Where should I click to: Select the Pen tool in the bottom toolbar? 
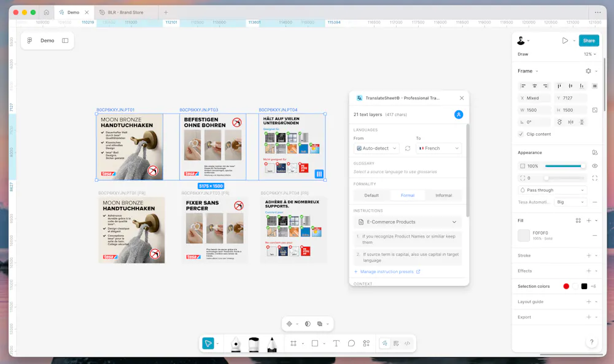(236, 344)
